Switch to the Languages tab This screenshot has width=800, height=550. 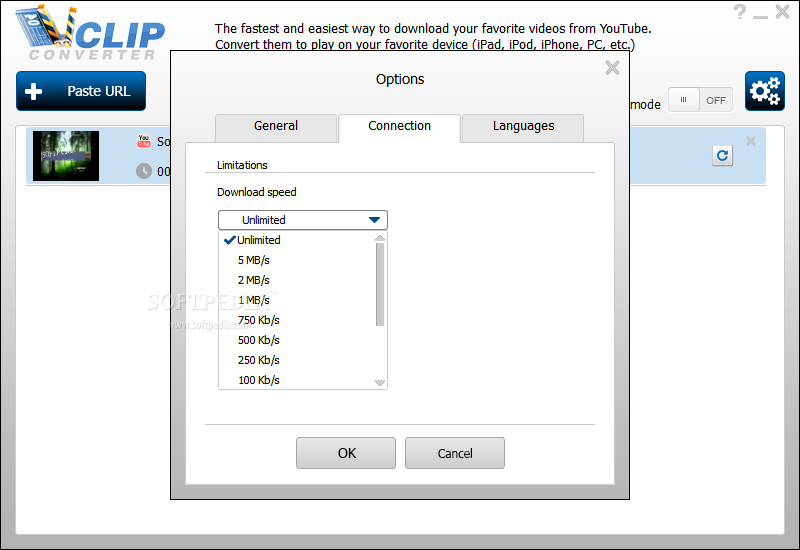pos(523,128)
